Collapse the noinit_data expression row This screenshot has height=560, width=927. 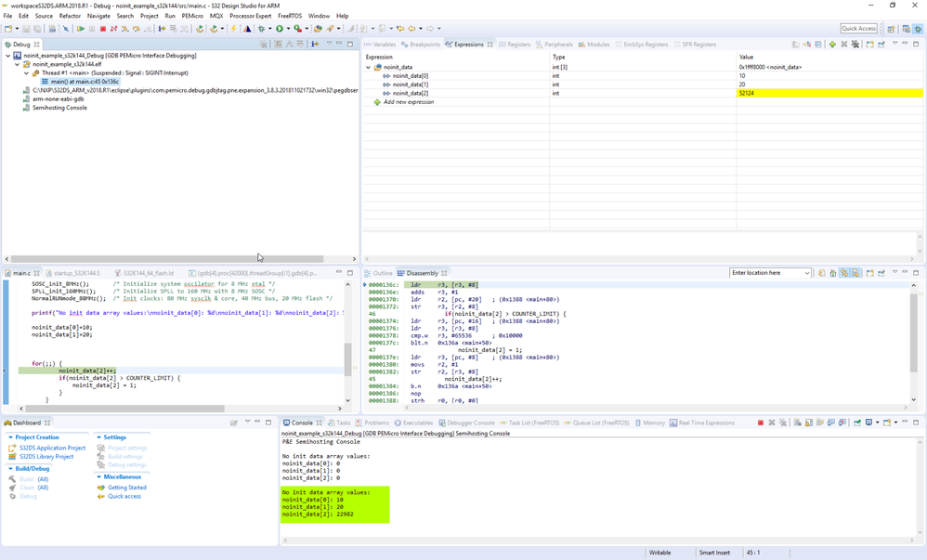pos(369,68)
